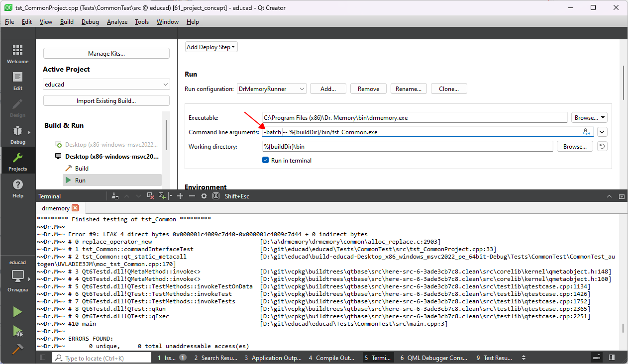Toggle the terminal keyboard shortcut lock icon
This screenshot has height=364, width=628.
coord(216,196)
